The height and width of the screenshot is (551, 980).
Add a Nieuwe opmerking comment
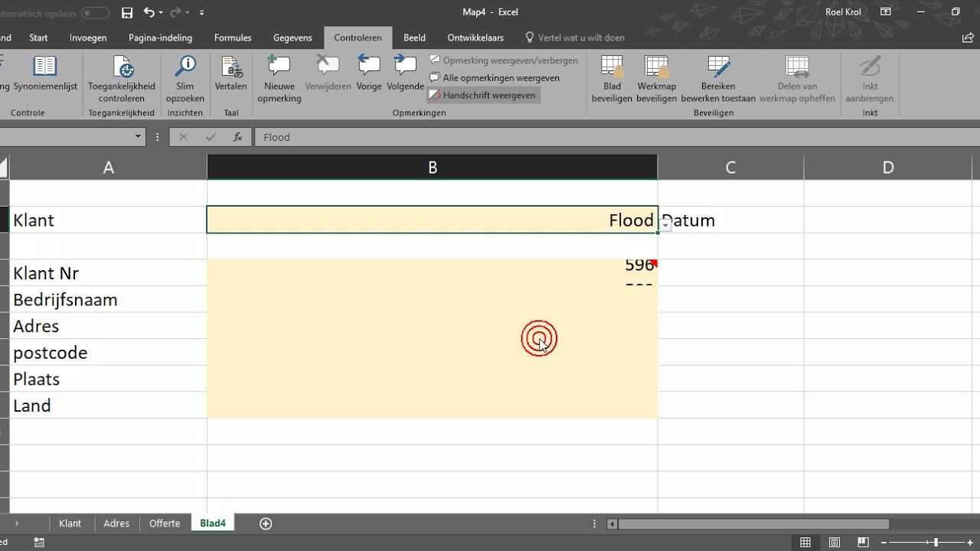click(x=279, y=79)
